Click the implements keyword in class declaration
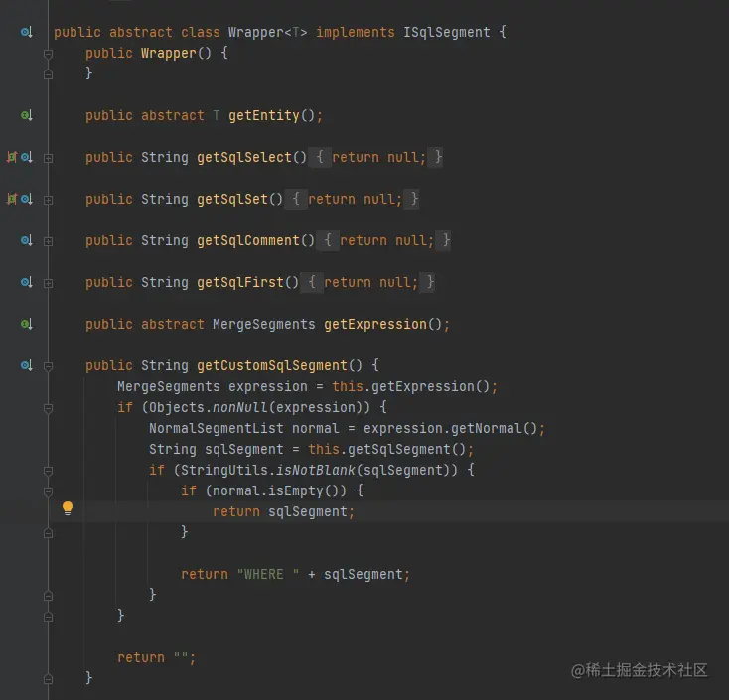 coord(356,32)
